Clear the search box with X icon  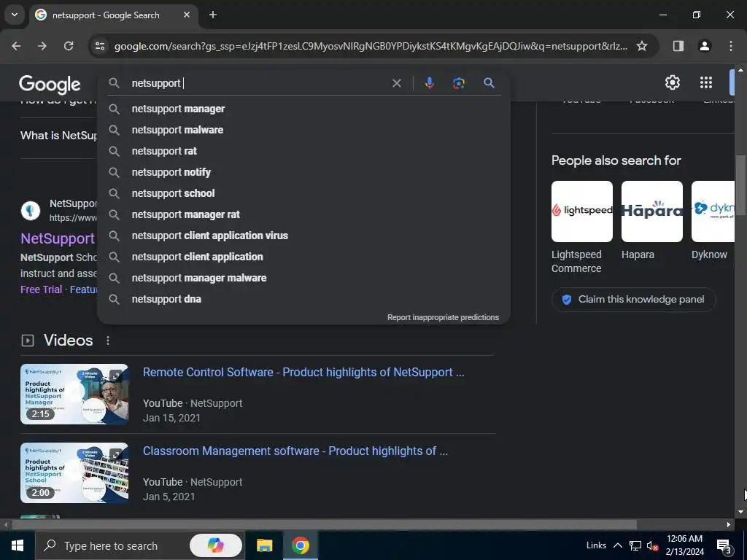pos(396,83)
